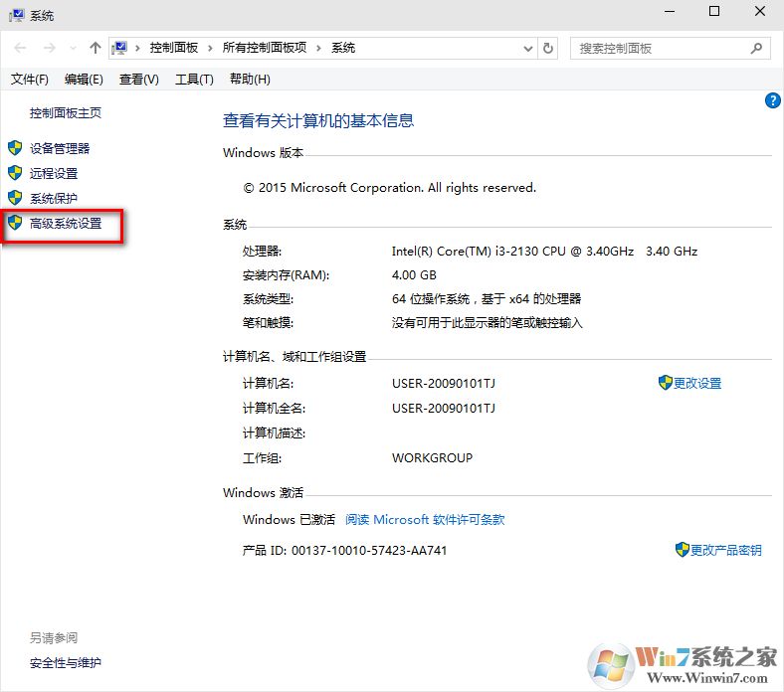
Task: Open the 文件(F) menu
Action: pos(30,80)
